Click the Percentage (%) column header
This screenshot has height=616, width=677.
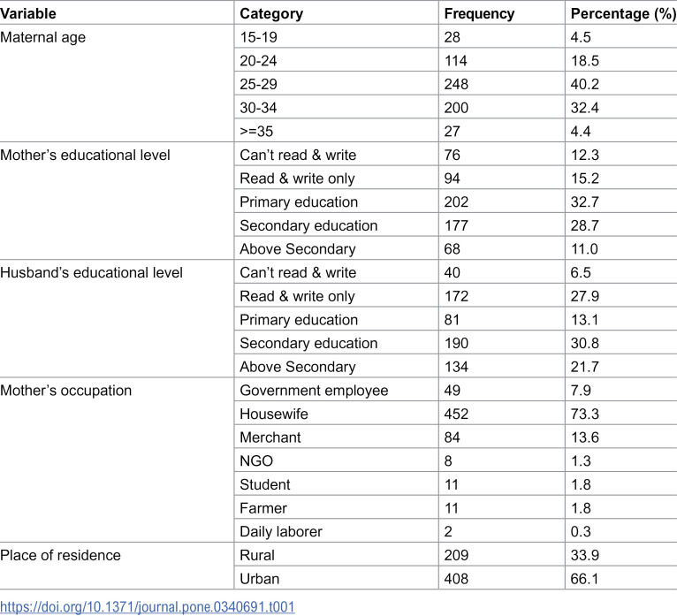click(623, 13)
